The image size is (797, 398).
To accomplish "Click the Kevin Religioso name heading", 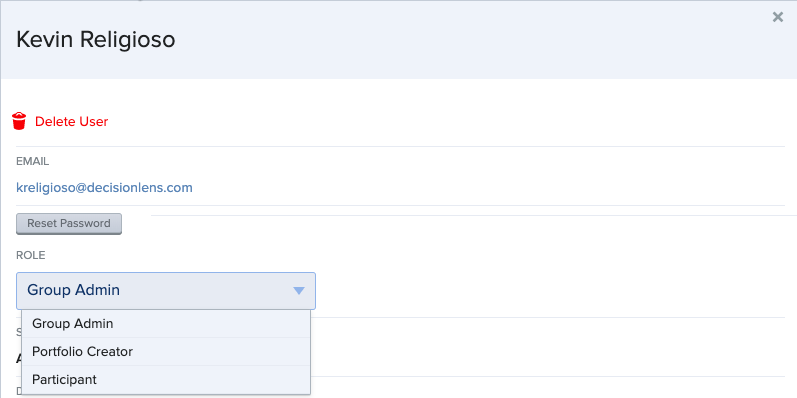I will pos(96,40).
